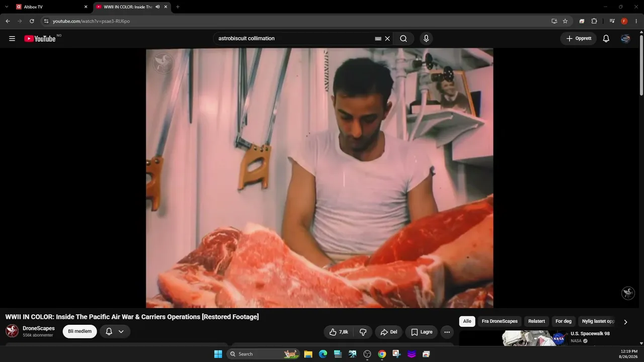This screenshot has width=644, height=362.
Task: Click the video player frame
Action: click(319, 178)
